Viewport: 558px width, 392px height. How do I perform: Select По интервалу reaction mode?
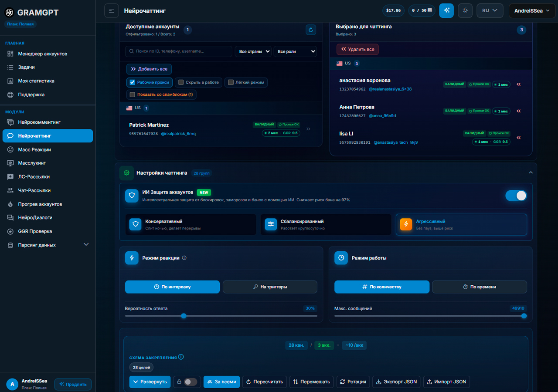[172, 287]
